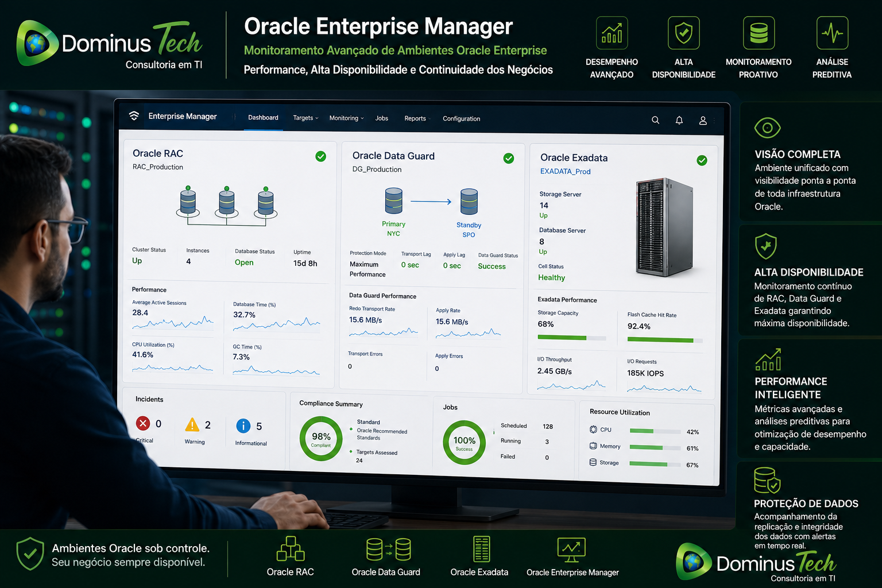Open the Configuration menu item
The image size is (882, 588).
(x=461, y=119)
